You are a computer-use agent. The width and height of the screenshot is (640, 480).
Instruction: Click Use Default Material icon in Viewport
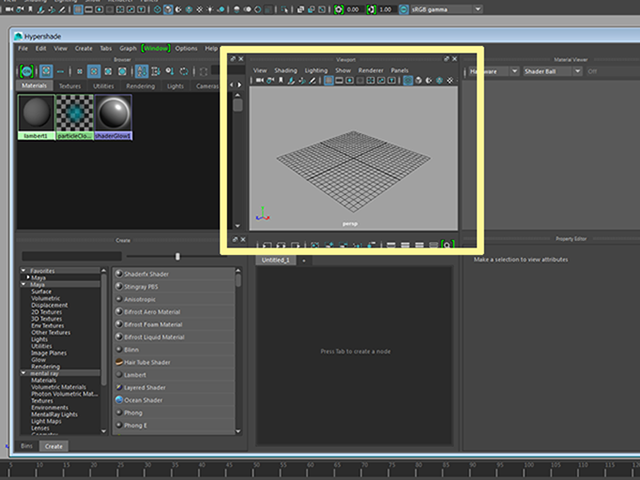[x=429, y=80]
